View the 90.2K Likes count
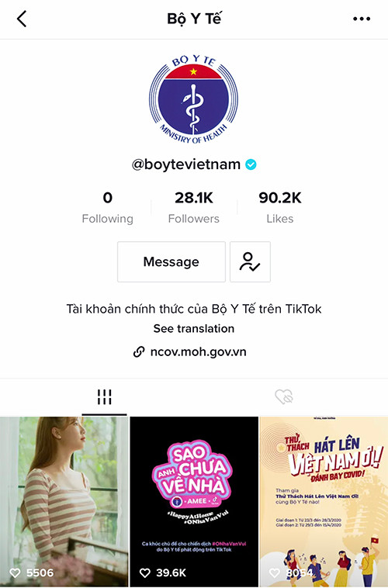The height and width of the screenshot is (588, 388). pos(280,207)
